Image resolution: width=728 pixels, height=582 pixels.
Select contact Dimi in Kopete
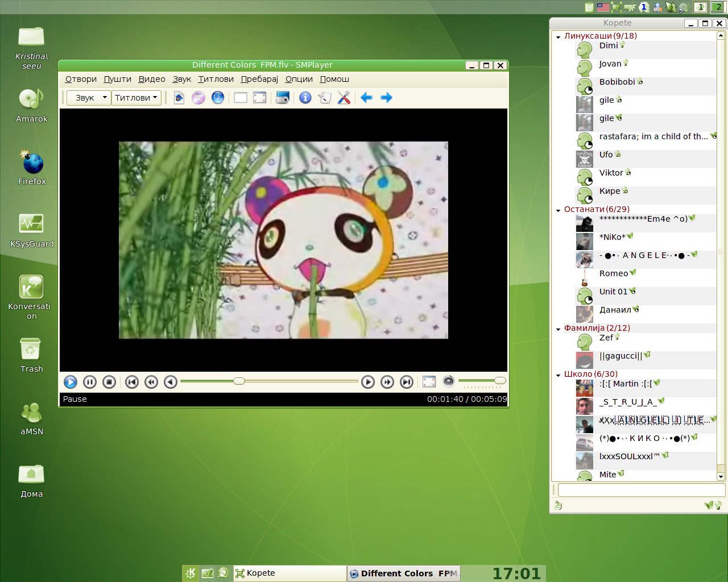coord(646,49)
